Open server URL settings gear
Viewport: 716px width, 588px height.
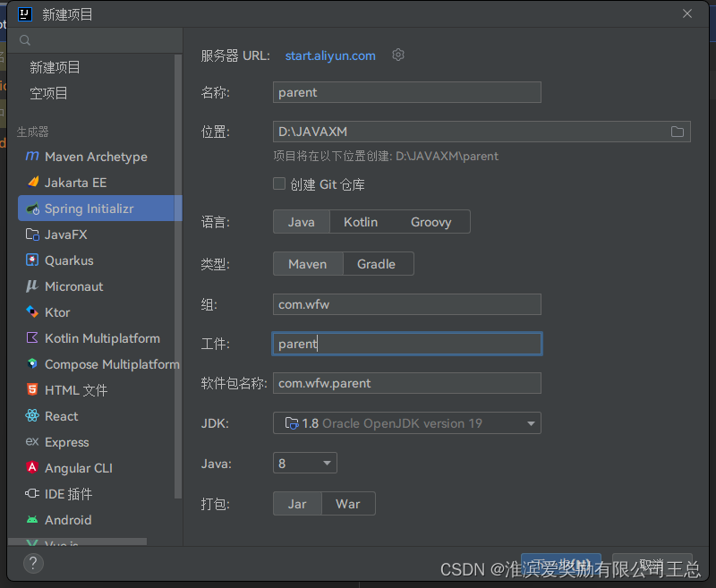click(x=398, y=55)
